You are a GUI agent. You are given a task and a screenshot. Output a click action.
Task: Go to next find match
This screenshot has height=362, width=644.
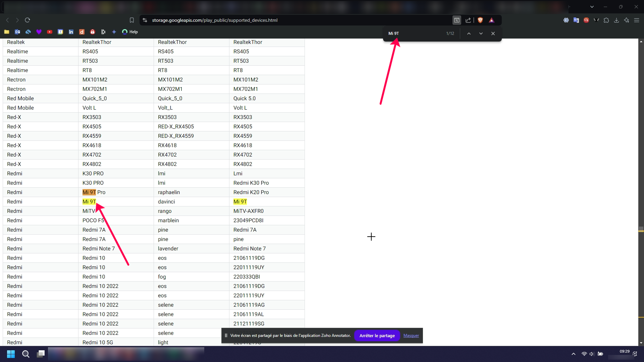click(481, 34)
